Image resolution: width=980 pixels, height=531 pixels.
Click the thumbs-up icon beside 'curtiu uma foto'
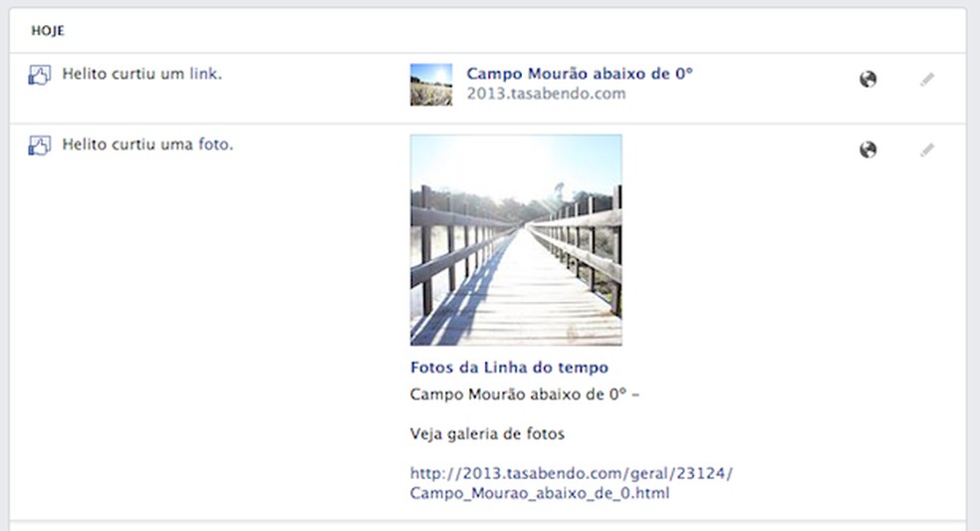coord(40,145)
